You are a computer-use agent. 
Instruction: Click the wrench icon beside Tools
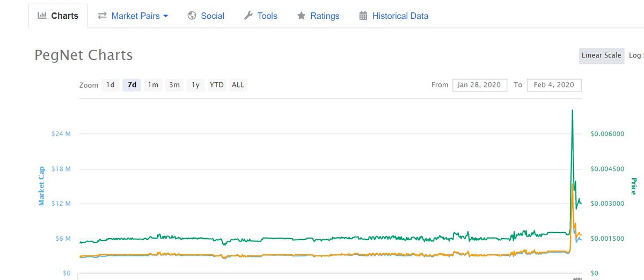pyautogui.click(x=248, y=16)
